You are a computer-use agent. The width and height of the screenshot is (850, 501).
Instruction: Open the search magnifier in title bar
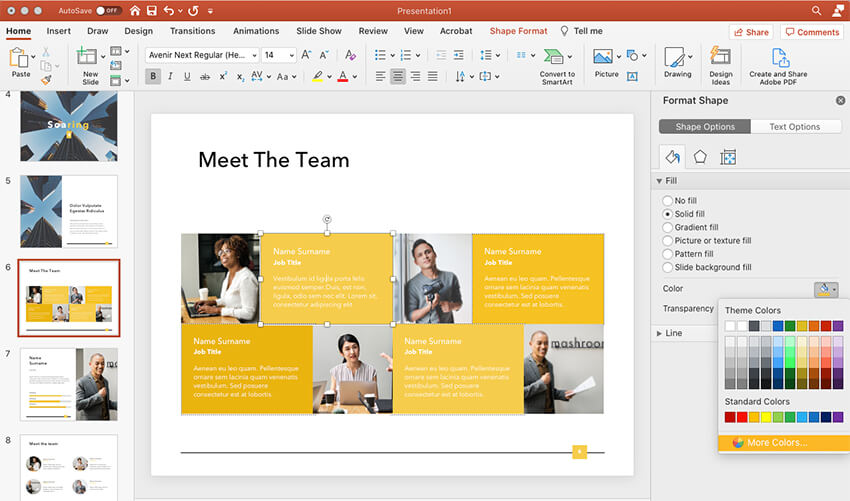pyautogui.click(x=816, y=10)
